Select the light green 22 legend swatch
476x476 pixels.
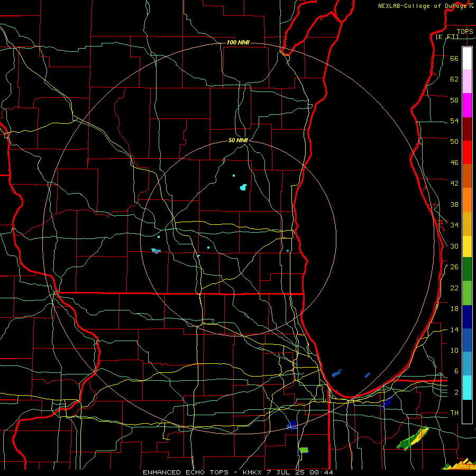(x=467, y=292)
